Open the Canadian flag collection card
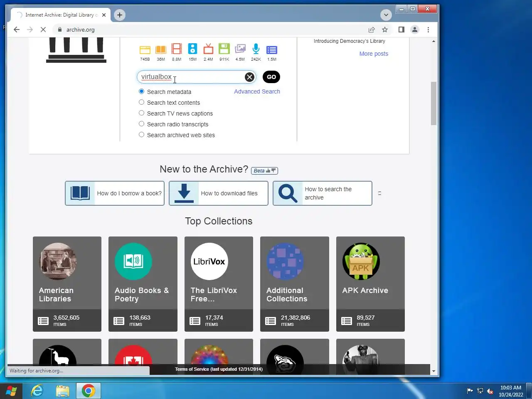This screenshot has height=399, width=532. (143, 352)
